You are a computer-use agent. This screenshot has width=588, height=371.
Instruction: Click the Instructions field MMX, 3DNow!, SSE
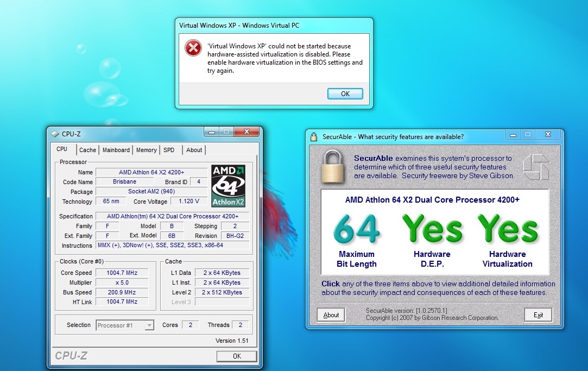click(173, 245)
